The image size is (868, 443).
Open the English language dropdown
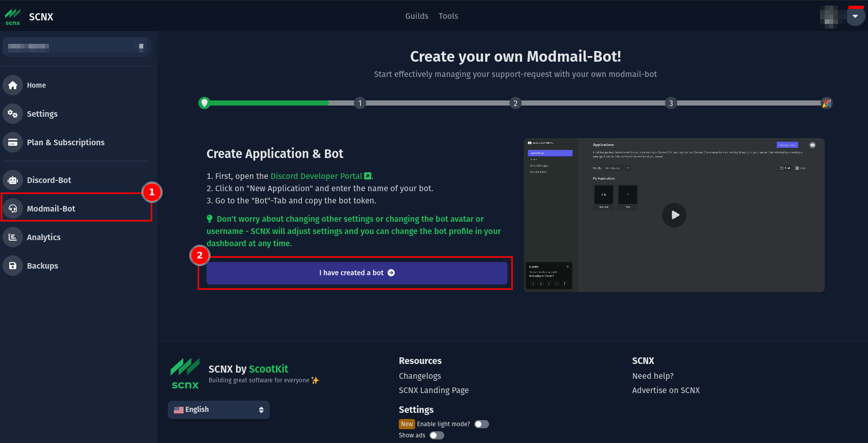(x=219, y=410)
